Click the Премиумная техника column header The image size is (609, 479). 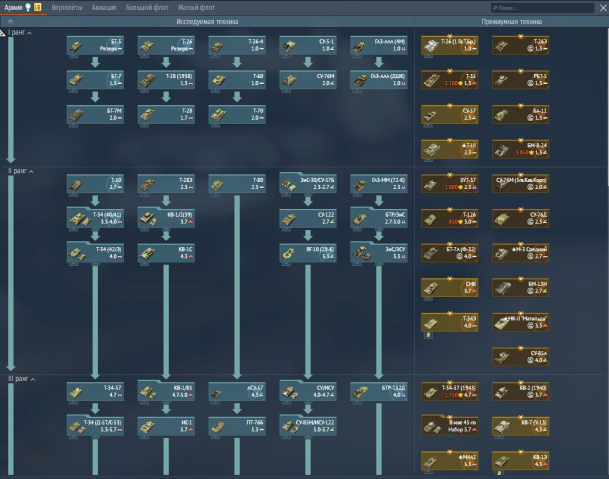pos(511,20)
